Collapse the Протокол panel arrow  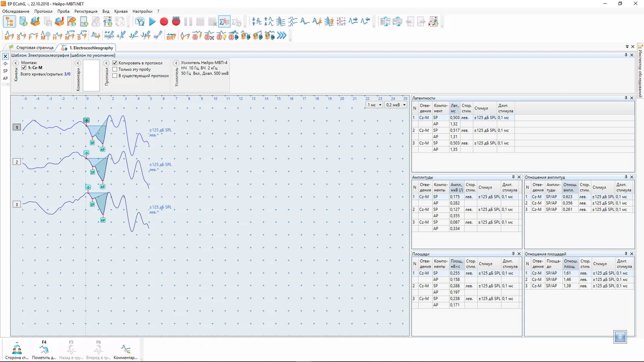click(107, 63)
